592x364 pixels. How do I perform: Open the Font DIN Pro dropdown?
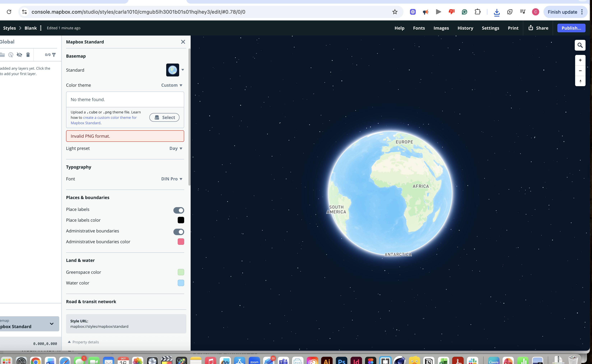click(x=171, y=179)
